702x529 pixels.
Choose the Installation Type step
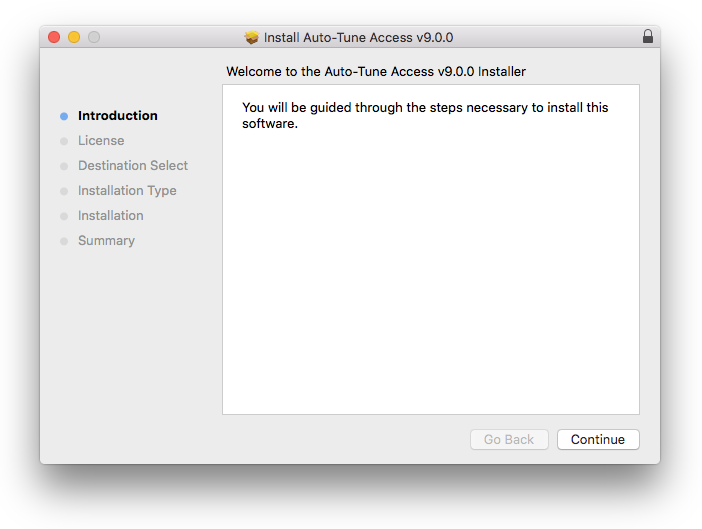click(x=127, y=191)
